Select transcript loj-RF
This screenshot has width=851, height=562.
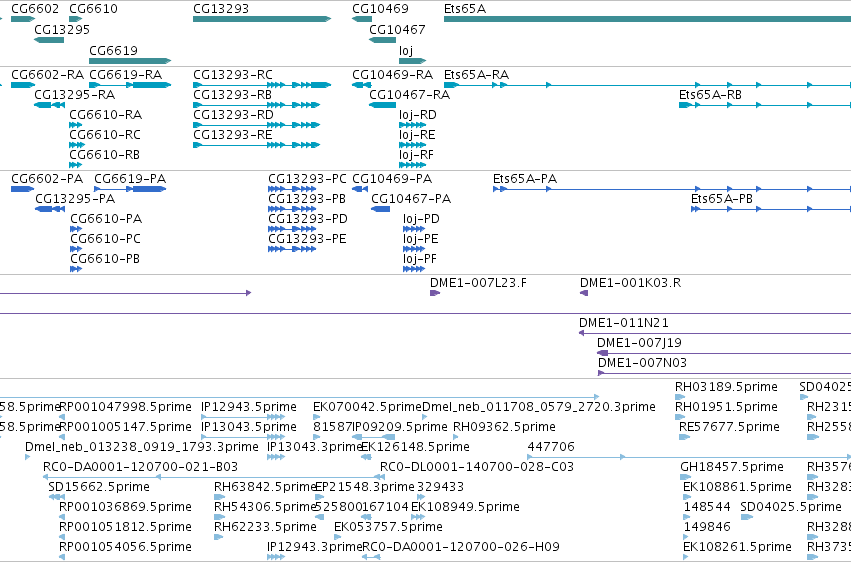412,165
